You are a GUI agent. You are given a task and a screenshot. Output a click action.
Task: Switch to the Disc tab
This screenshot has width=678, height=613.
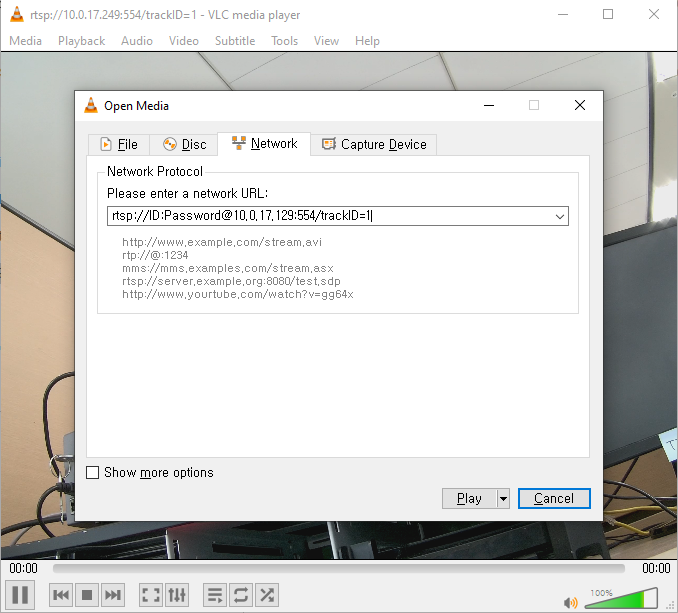pos(184,144)
